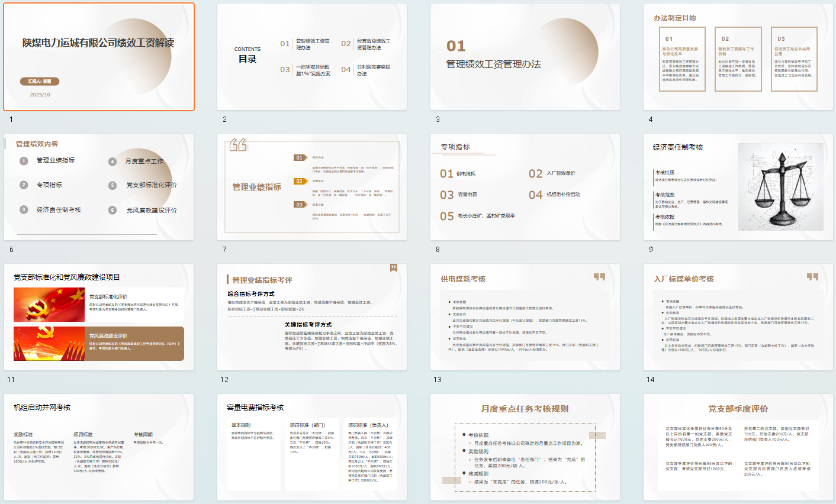Select the 专项指标 slide thumbnail

(525, 187)
